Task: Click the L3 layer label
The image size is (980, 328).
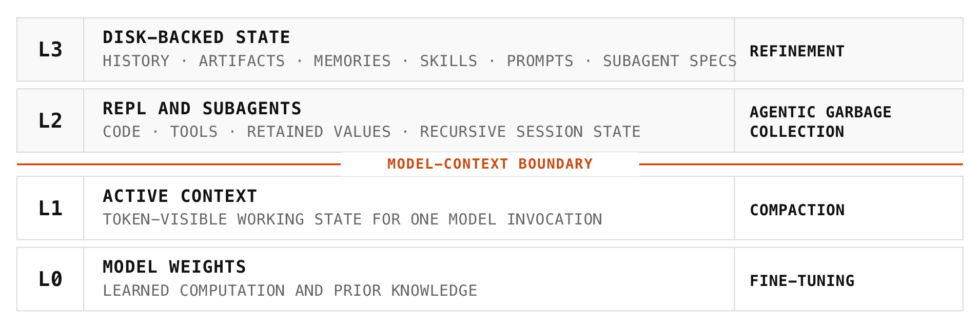Action: (x=50, y=50)
